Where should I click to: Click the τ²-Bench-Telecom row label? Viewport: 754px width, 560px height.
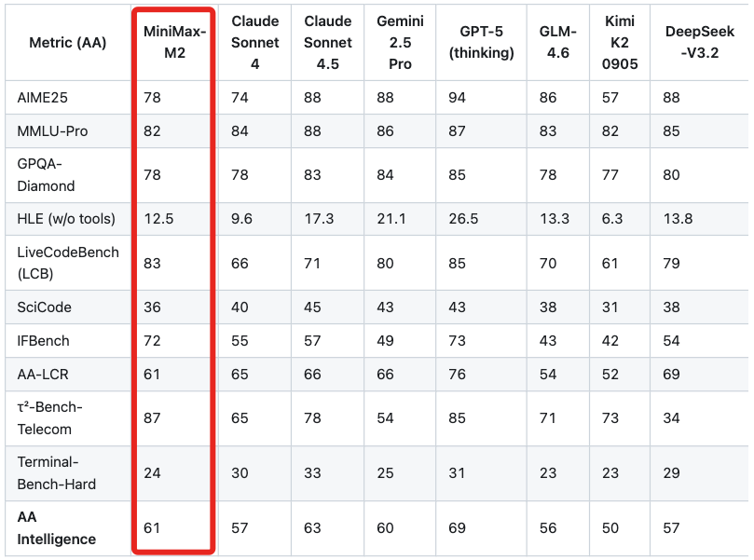click(50, 418)
